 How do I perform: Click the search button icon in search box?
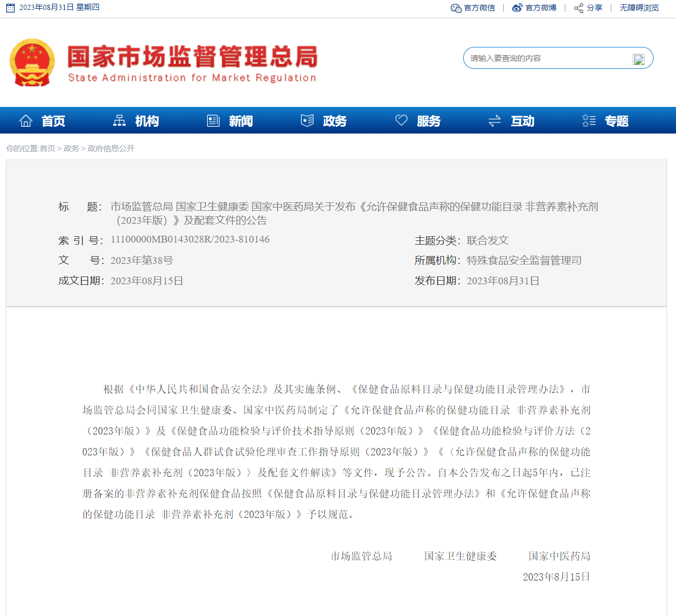(638, 59)
